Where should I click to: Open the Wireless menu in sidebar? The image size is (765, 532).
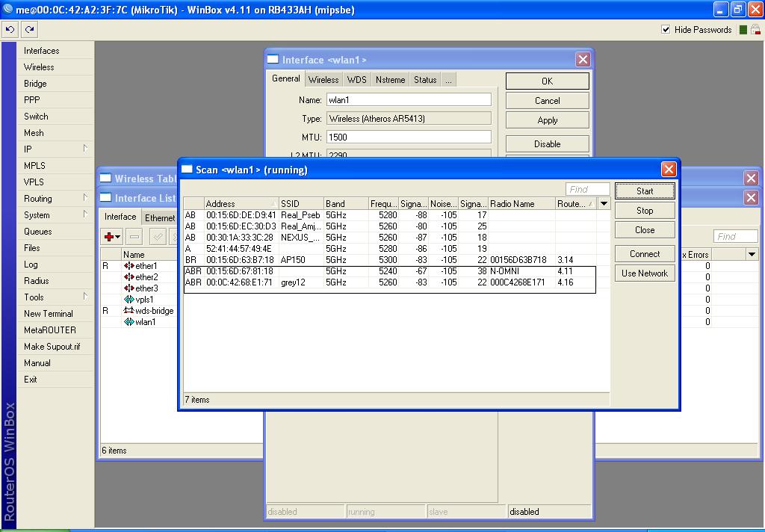(39, 67)
